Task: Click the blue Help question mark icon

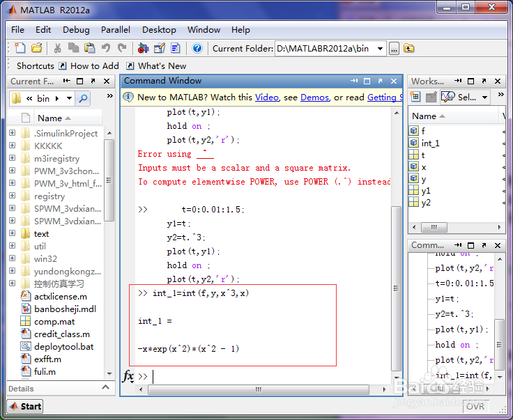Action: pos(197,48)
